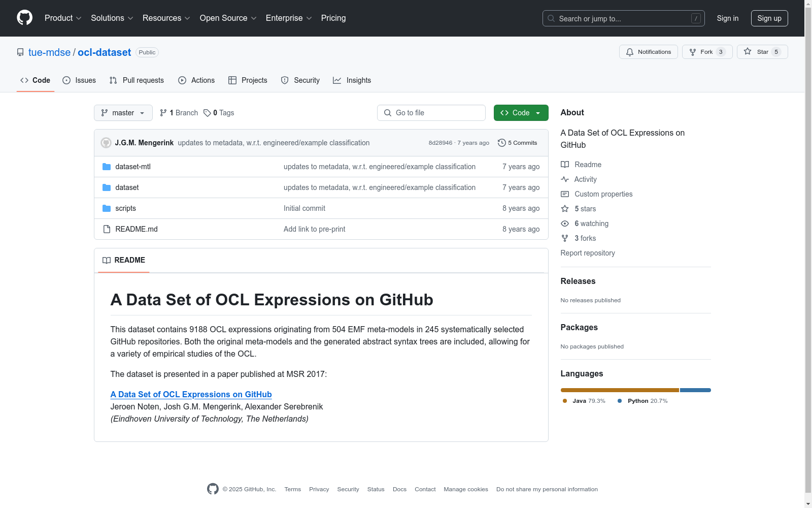Click the page vertical scrollbar
The width and height of the screenshot is (812, 508).
click(x=808, y=254)
